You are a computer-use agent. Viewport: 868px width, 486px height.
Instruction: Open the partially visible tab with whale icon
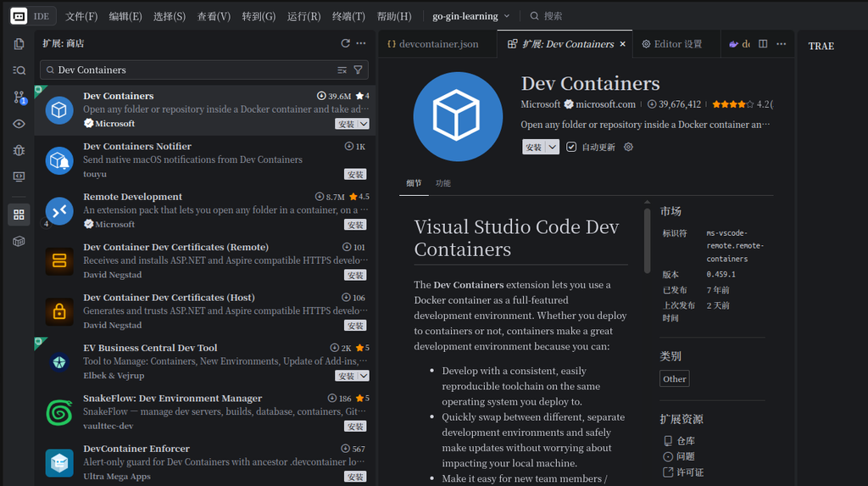tap(739, 44)
